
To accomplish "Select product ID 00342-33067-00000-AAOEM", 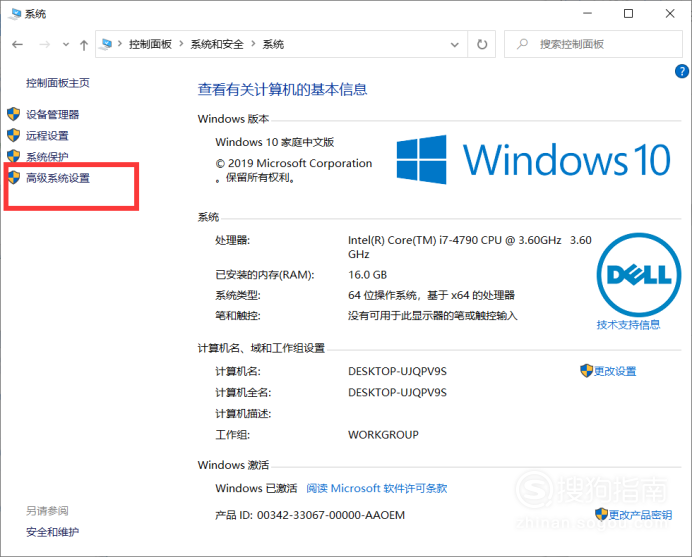I will pos(331,516).
